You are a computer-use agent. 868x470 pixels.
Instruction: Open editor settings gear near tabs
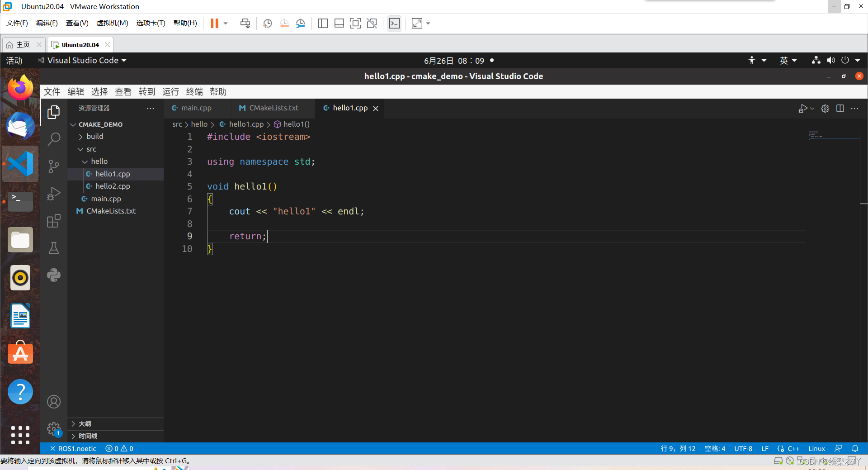click(825, 109)
